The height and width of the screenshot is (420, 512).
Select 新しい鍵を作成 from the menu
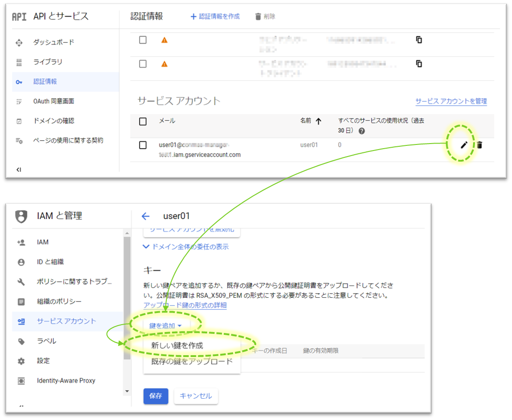[x=177, y=345]
